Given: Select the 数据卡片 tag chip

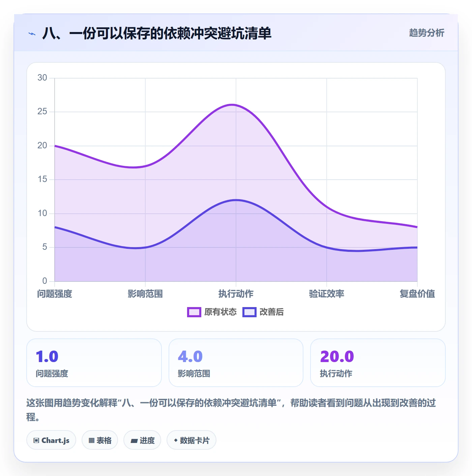Looking at the screenshot, I should (191, 440).
